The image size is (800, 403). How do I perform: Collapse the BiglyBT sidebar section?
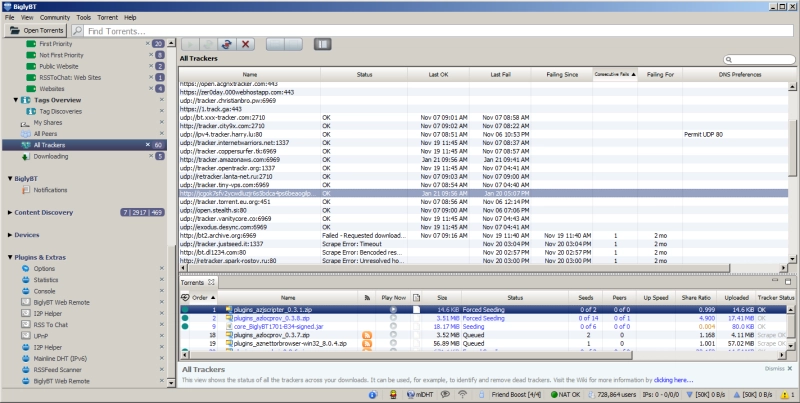[x=10, y=179]
